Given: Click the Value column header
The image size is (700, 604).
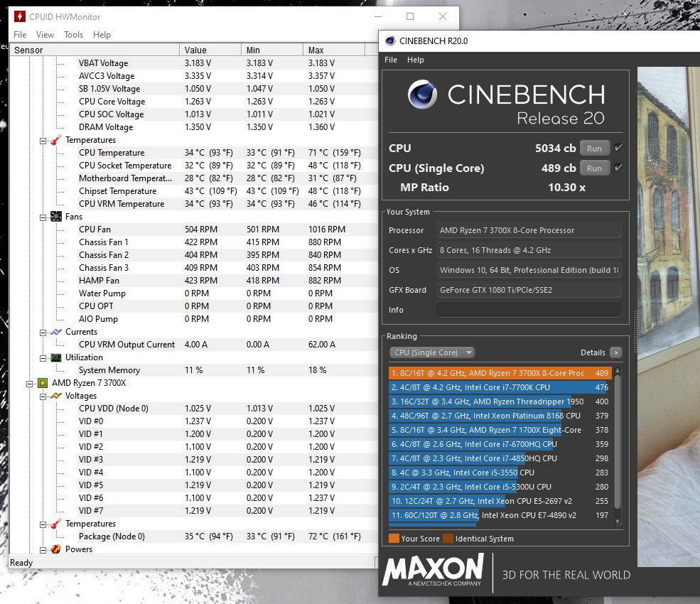Looking at the screenshot, I should click(x=210, y=50).
